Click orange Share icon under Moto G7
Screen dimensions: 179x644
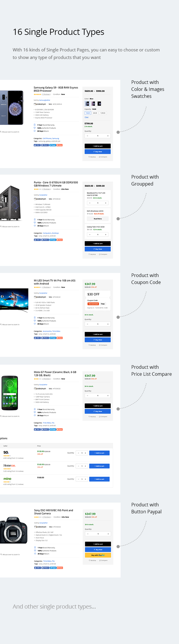(60, 429)
